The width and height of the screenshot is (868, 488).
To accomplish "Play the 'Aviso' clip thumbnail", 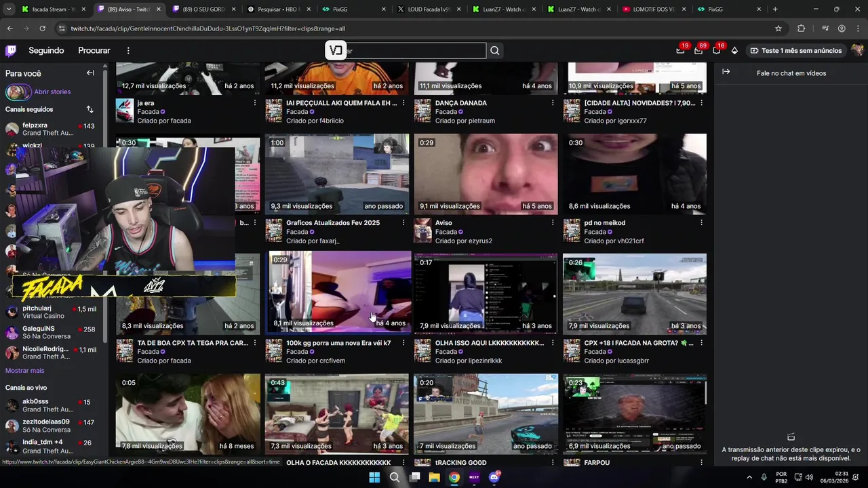I will [x=486, y=174].
